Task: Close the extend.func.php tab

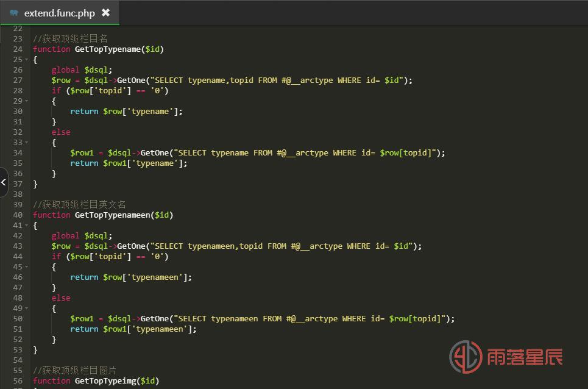Action: click(x=106, y=13)
